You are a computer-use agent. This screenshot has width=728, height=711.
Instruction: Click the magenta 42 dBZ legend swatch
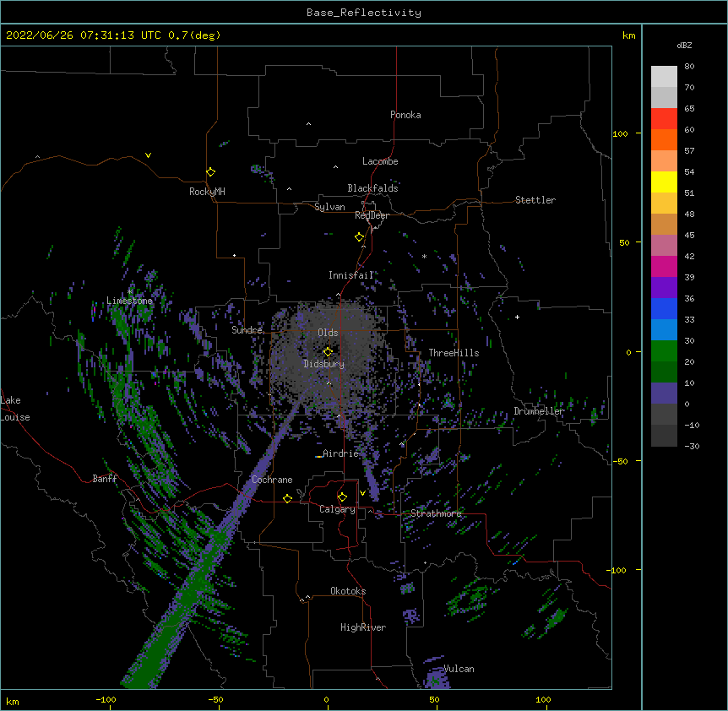coord(664,266)
